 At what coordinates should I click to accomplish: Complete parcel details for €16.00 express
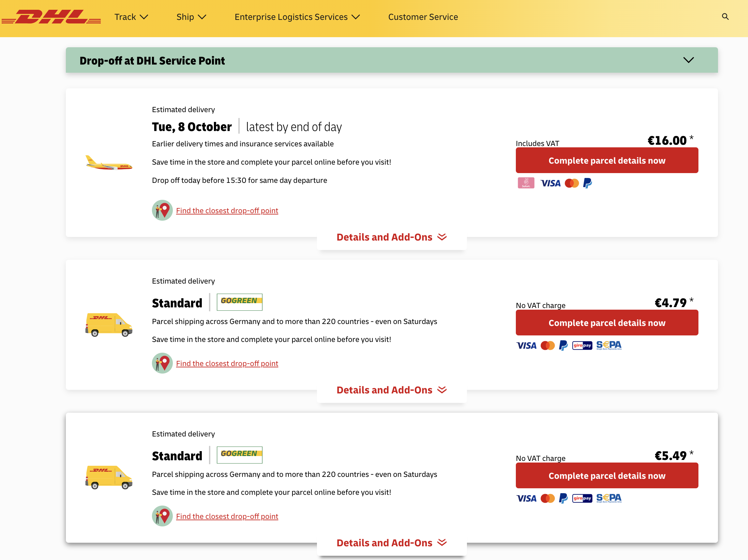point(607,160)
